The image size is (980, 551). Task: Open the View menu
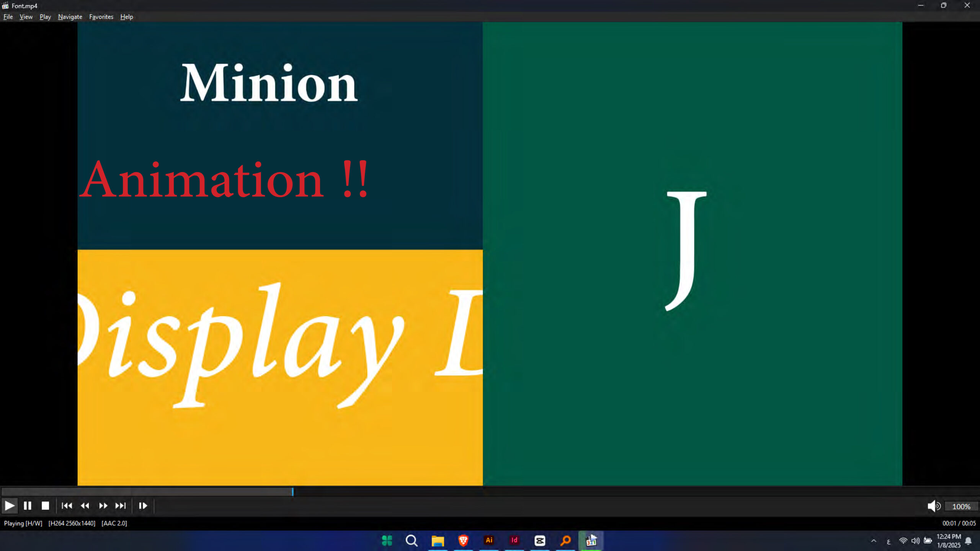point(26,17)
